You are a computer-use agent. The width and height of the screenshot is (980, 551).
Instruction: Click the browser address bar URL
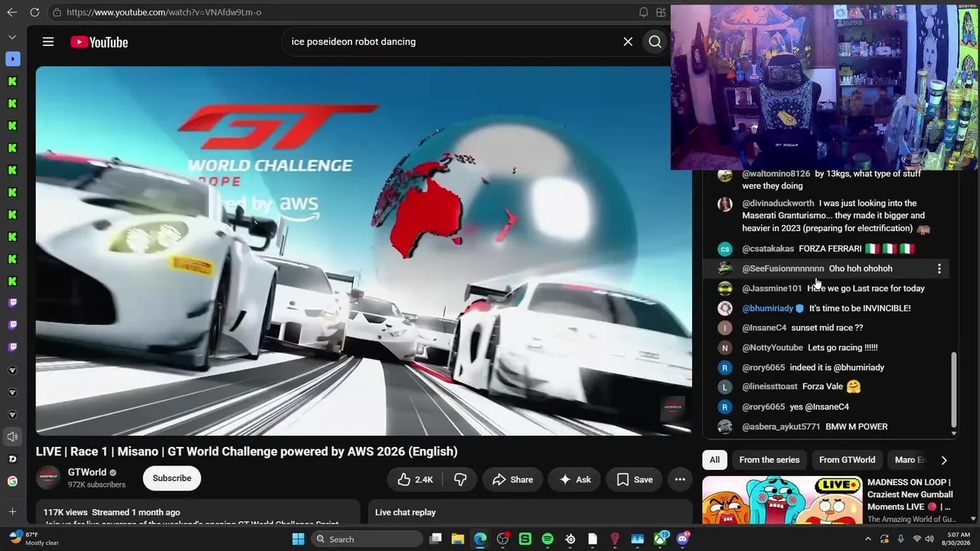click(x=164, y=12)
